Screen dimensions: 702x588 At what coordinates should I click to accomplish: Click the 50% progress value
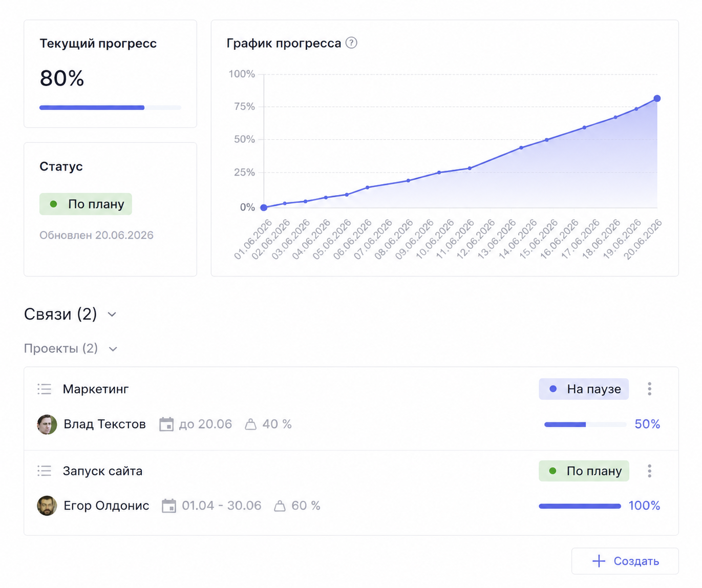point(647,424)
